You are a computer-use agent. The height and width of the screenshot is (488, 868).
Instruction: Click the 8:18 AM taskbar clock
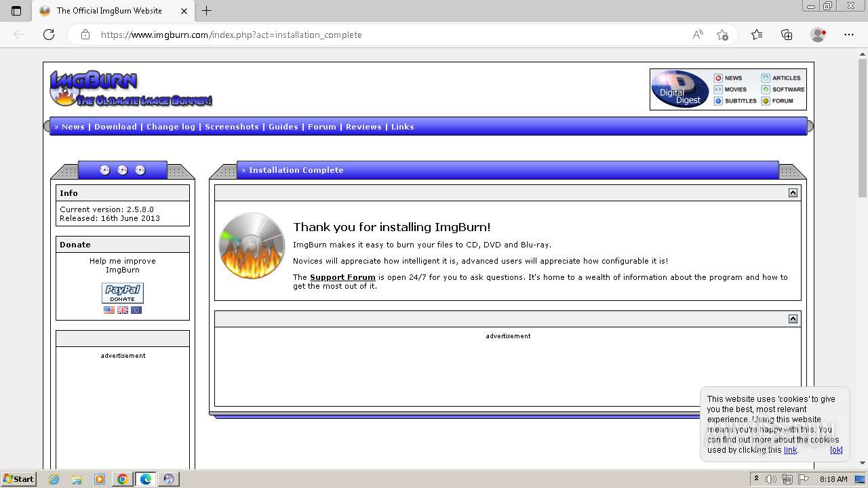coord(833,479)
